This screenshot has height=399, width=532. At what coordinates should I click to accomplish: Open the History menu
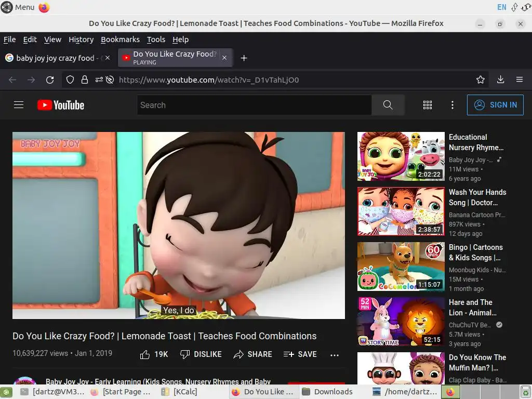click(x=81, y=39)
